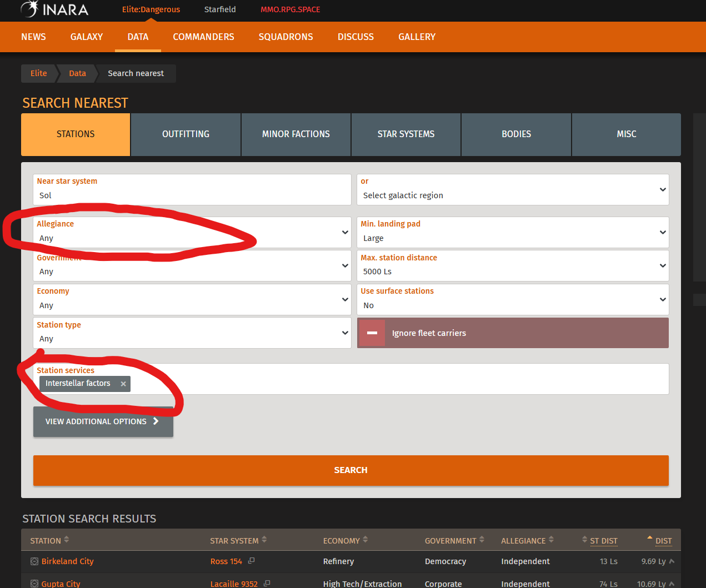
Task: Expand View Additional Options
Action: click(x=103, y=421)
